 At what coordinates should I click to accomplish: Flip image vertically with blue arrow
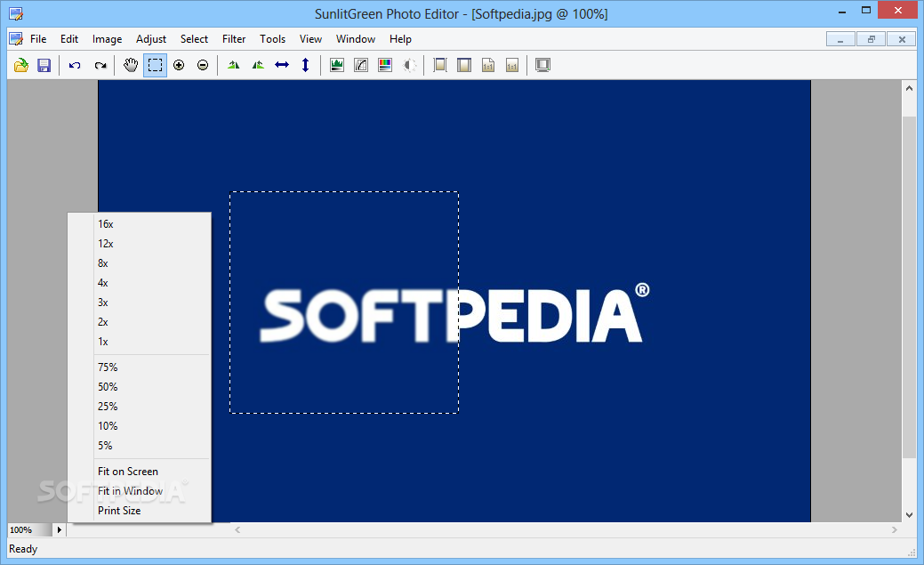tap(305, 65)
